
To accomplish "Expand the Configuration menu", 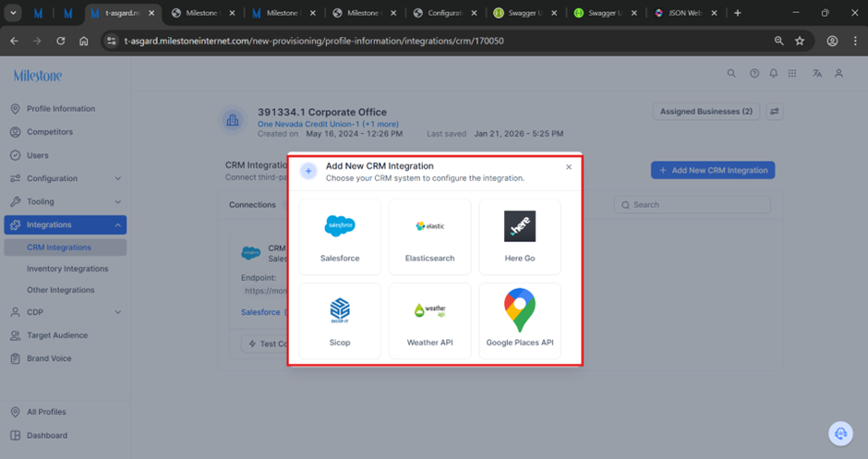I will click(x=66, y=178).
